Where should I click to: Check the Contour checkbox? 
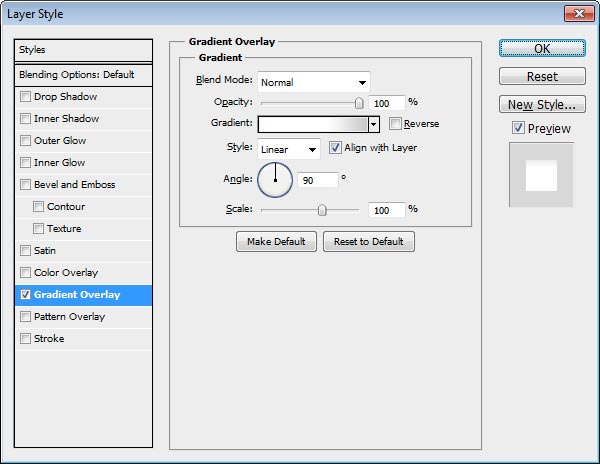(x=38, y=207)
